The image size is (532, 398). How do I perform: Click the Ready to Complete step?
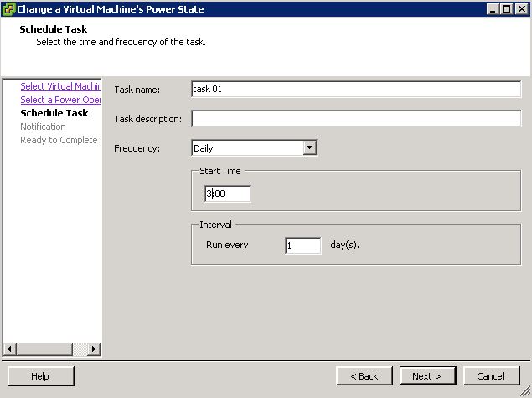59,140
